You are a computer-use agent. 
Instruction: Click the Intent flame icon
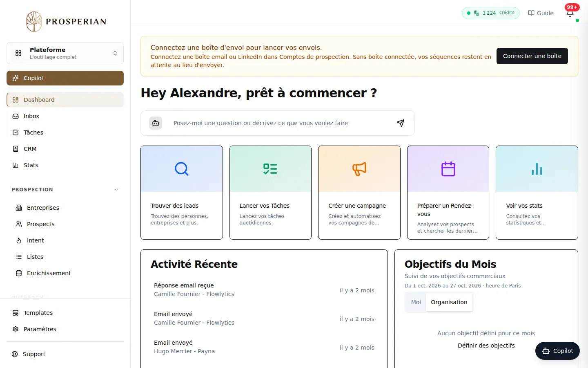[19, 240]
